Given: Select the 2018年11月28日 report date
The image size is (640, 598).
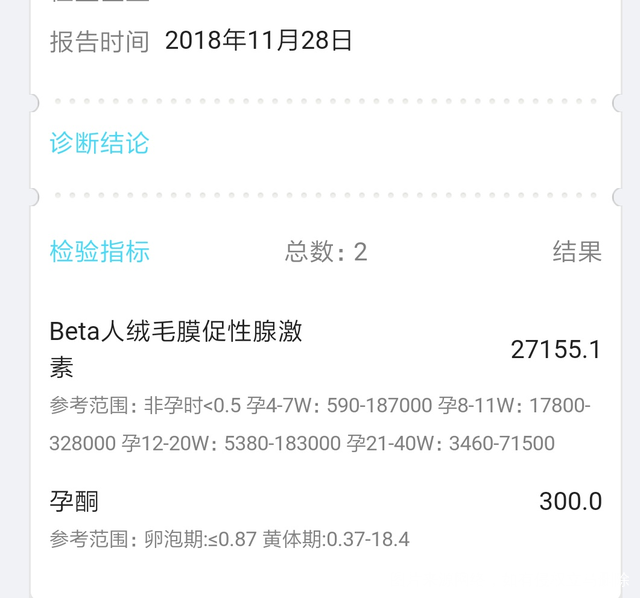Looking at the screenshot, I should pyautogui.click(x=258, y=41).
